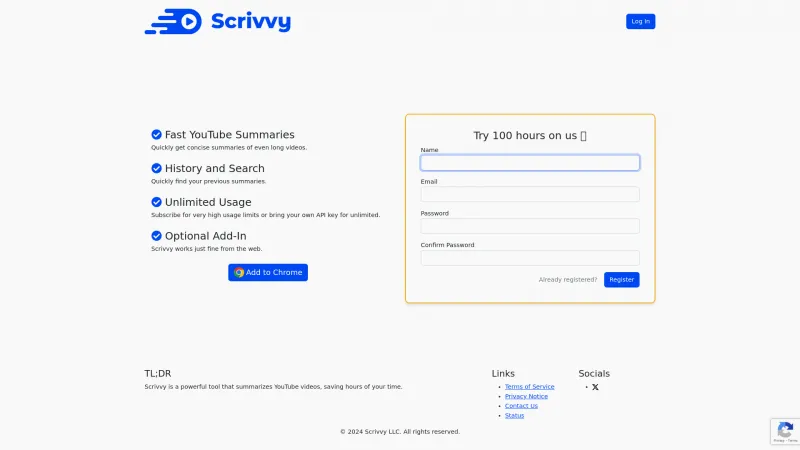Click the checkmark beside History and Search

coord(157,168)
